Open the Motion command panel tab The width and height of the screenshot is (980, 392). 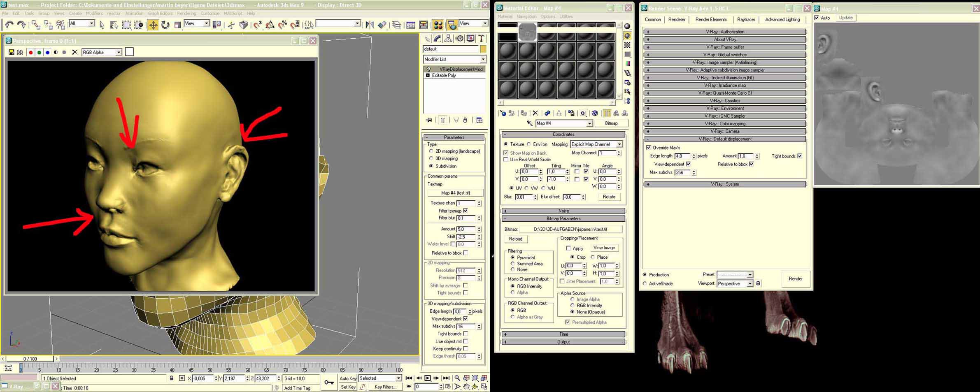459,39
